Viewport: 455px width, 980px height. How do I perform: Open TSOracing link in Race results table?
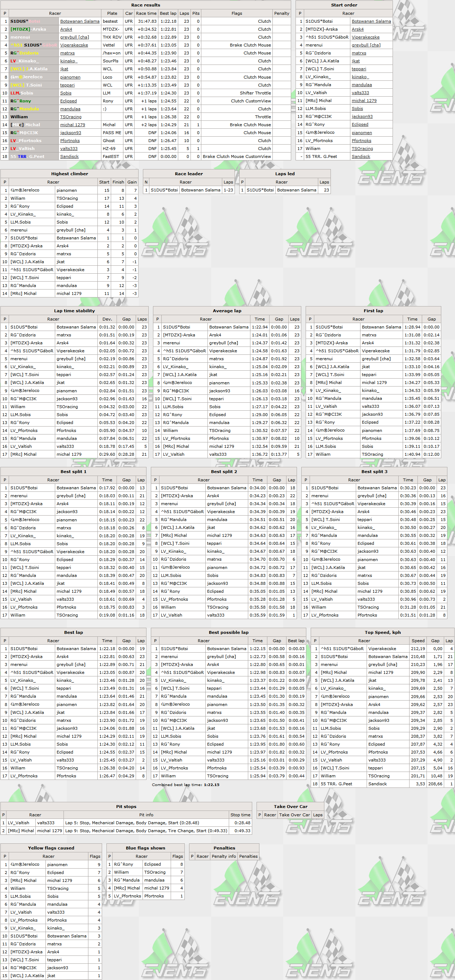[70, 117]
